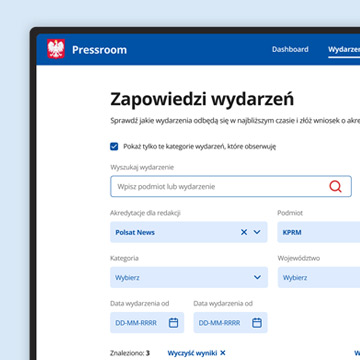Click the 'Akredytacje dla redakcji' label
The width and height of the screenshot is (360, 360).
point(145,213)
